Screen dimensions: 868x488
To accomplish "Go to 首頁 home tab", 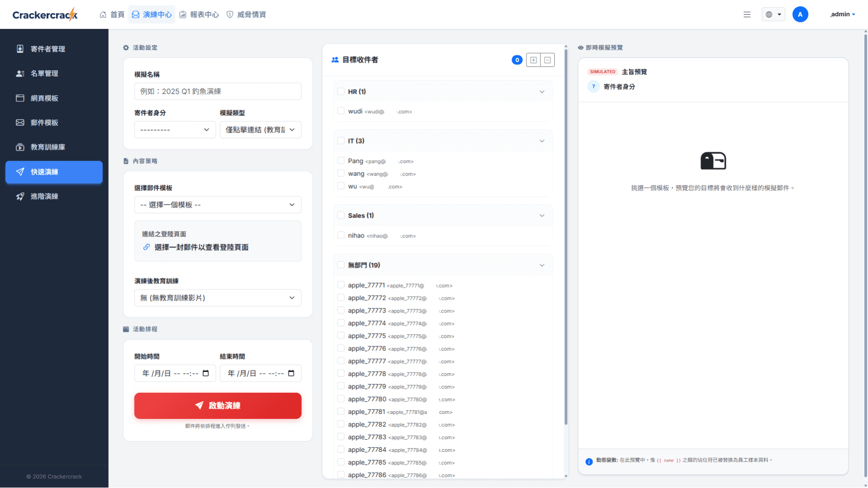I will point(112,14).
